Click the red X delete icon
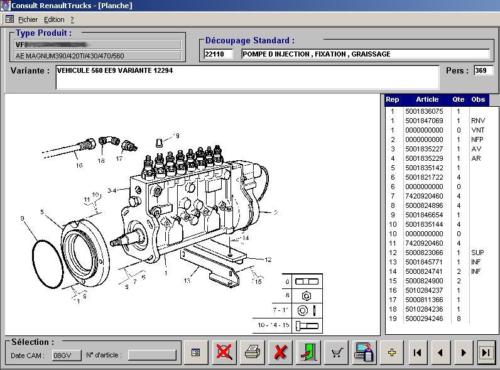This screenshot has height=370, width=500. 280,352
